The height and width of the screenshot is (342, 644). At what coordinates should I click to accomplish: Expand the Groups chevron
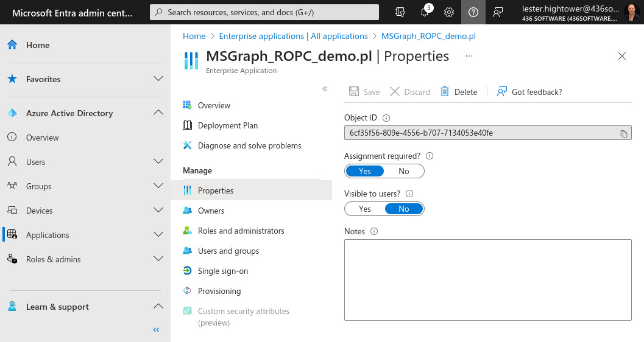click(158, 186)
